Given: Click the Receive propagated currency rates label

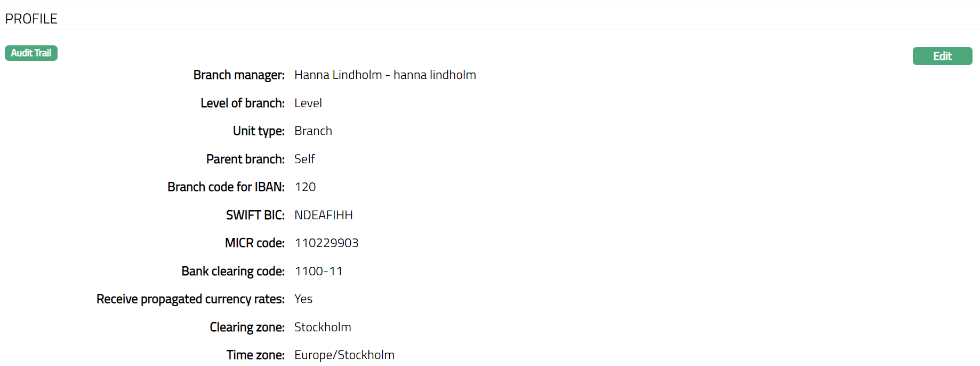Looking at the screenshot, I should tap(190, 299).
